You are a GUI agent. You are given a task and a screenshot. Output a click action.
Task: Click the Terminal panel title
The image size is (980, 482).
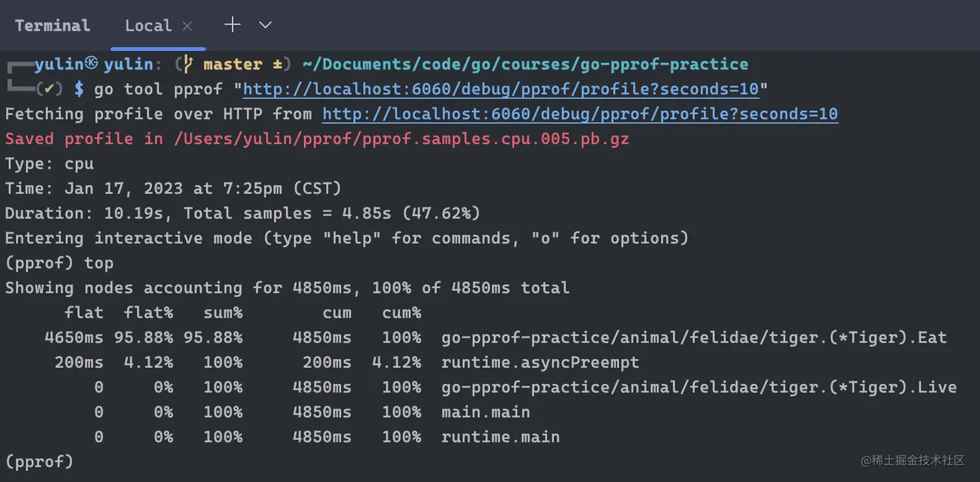tap(52, 26)
